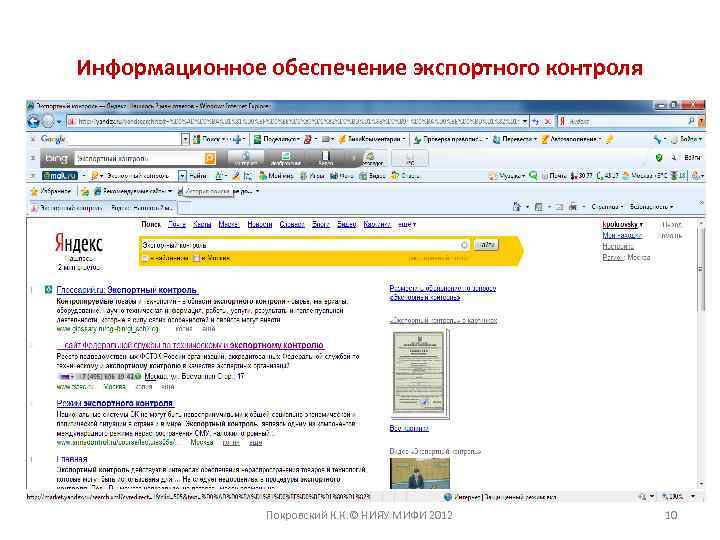Click the Все картинки link
This screenshot has height=540, width=720.
(x=409, y=428)
